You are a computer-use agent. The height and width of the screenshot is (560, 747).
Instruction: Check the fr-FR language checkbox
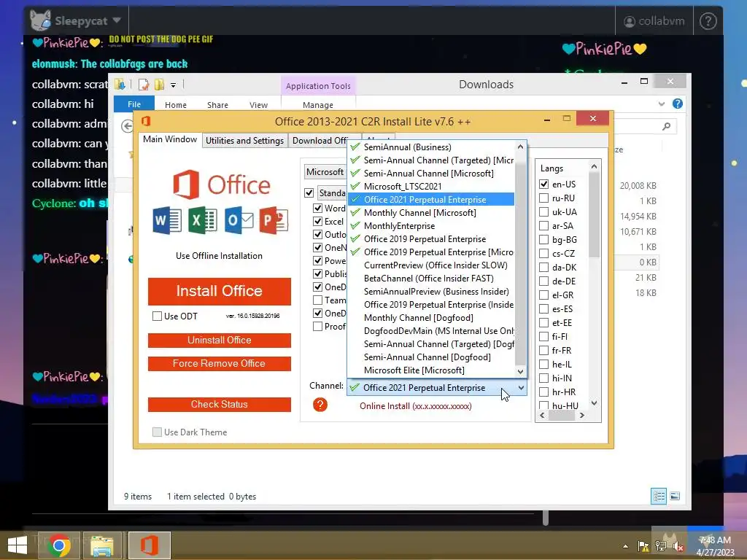[543, 351]
